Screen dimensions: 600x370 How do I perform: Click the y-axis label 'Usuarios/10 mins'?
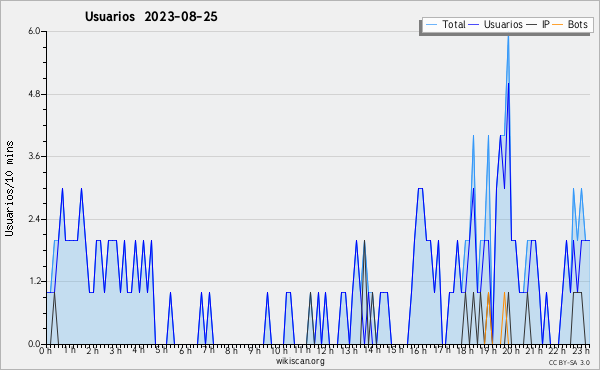coord(9,189)
